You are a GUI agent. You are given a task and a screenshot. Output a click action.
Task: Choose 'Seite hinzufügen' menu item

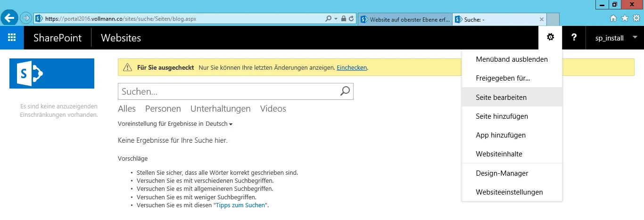pos(512,116)
